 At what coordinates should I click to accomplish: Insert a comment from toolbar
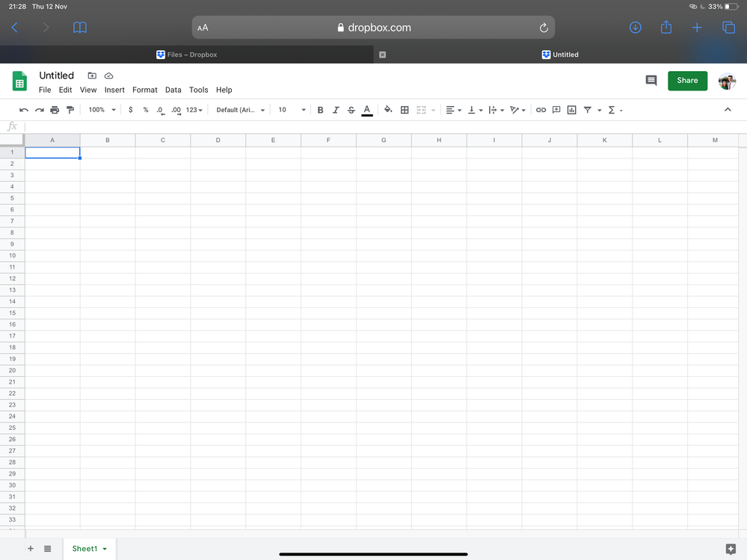(556, 110)
